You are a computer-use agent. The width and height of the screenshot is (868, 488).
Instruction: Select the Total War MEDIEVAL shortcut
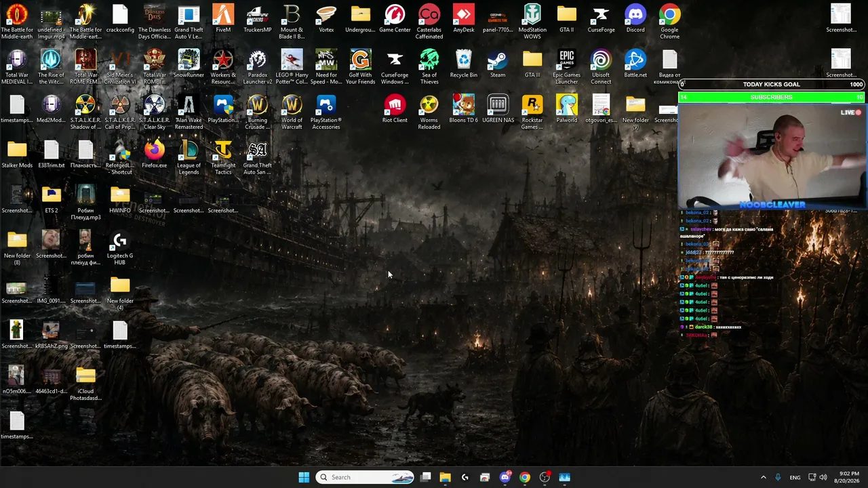click(17, 67)
